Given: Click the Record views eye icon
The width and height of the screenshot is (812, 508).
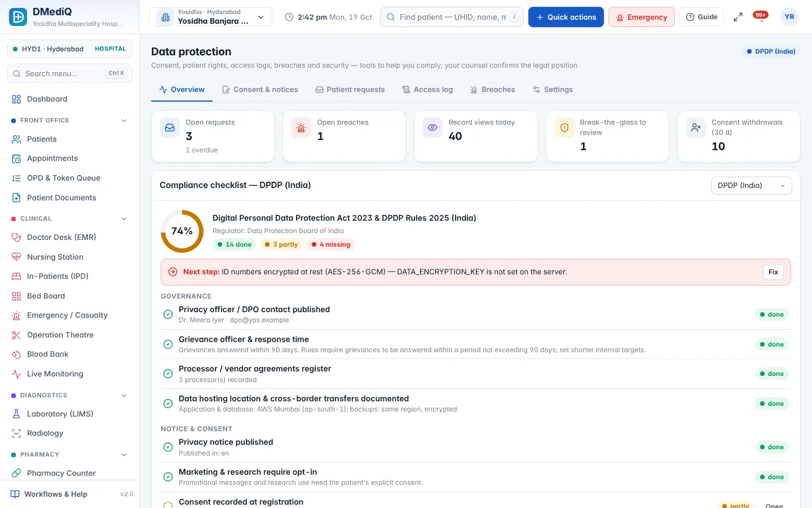Looking at the screenshot, I should coord(433,128).
